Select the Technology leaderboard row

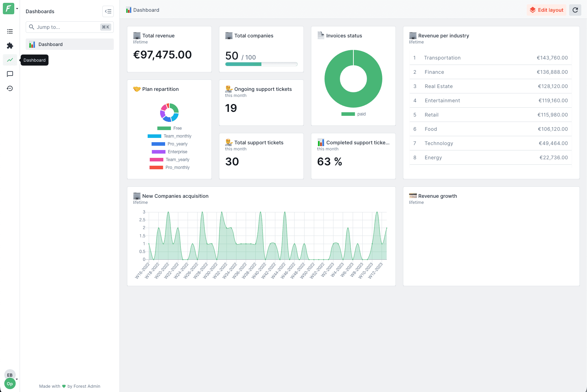(491, 143)
